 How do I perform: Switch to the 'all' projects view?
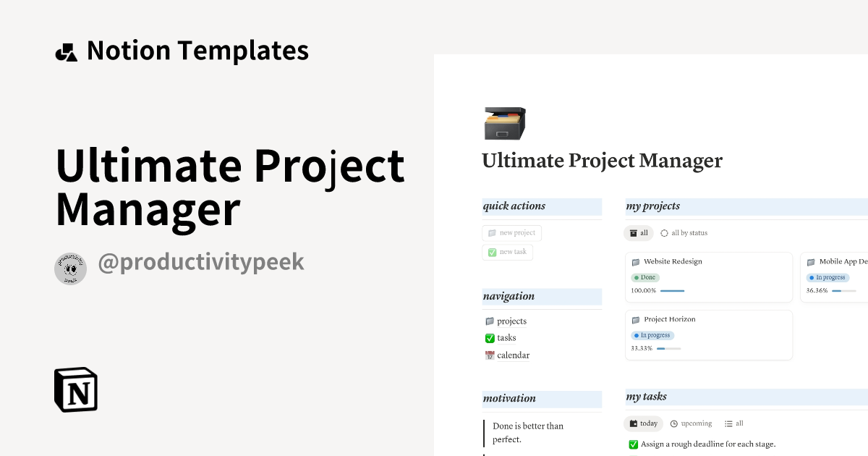[639, 233]
